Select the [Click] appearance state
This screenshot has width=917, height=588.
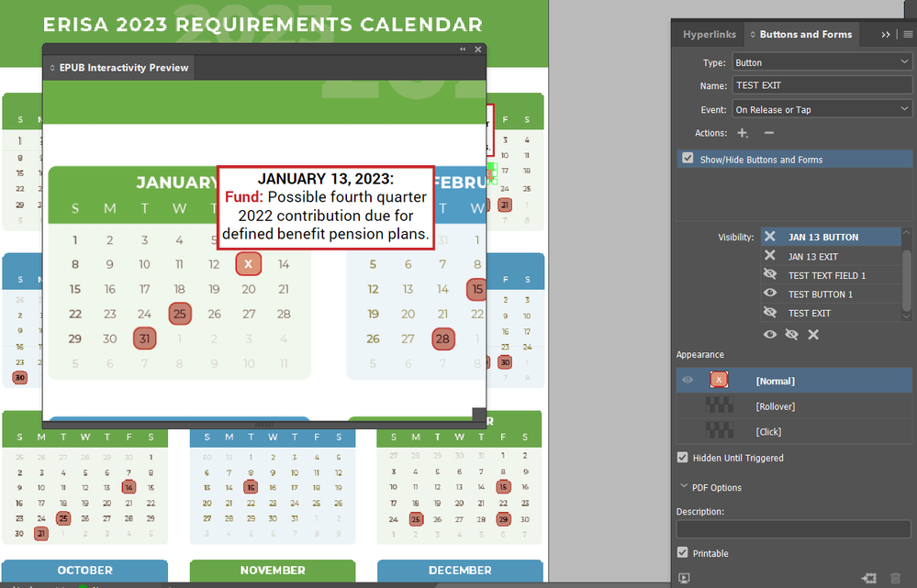[794, 431]
